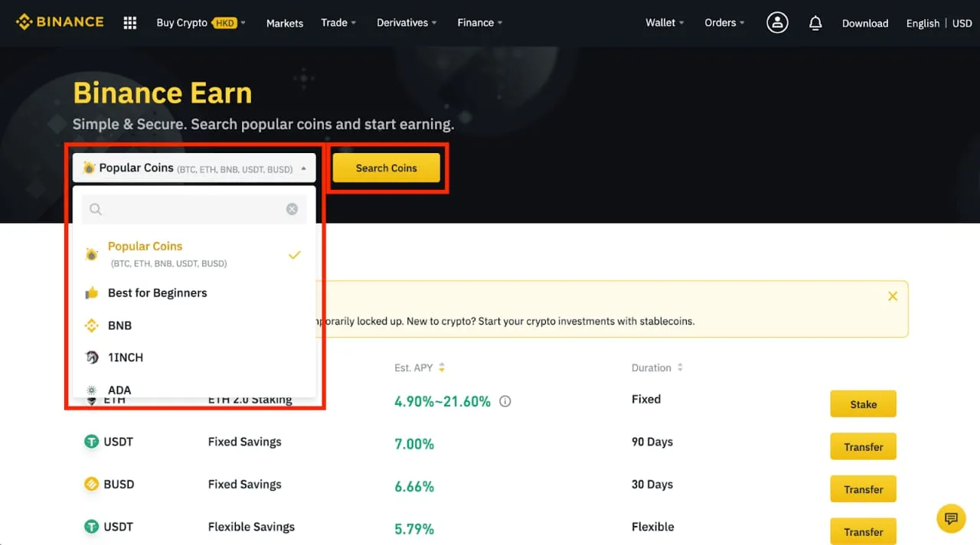This screenshot has height=545, width=980.
Task: Click Transfer for USDT 90 Days savings
Action: [x=863, y=447]
